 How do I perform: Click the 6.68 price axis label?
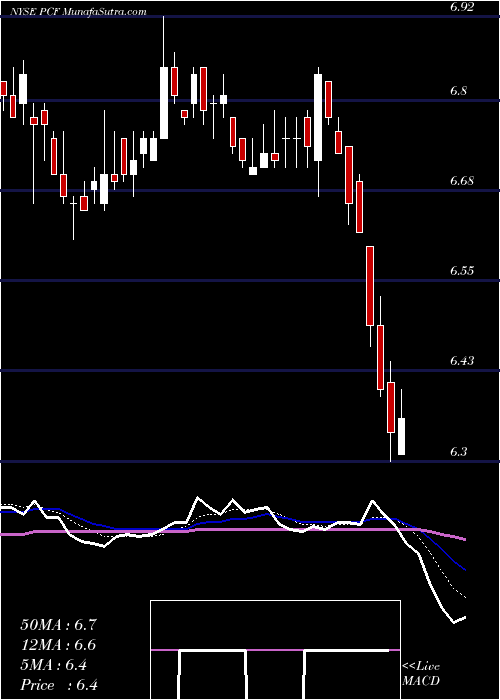click(462, 181)
